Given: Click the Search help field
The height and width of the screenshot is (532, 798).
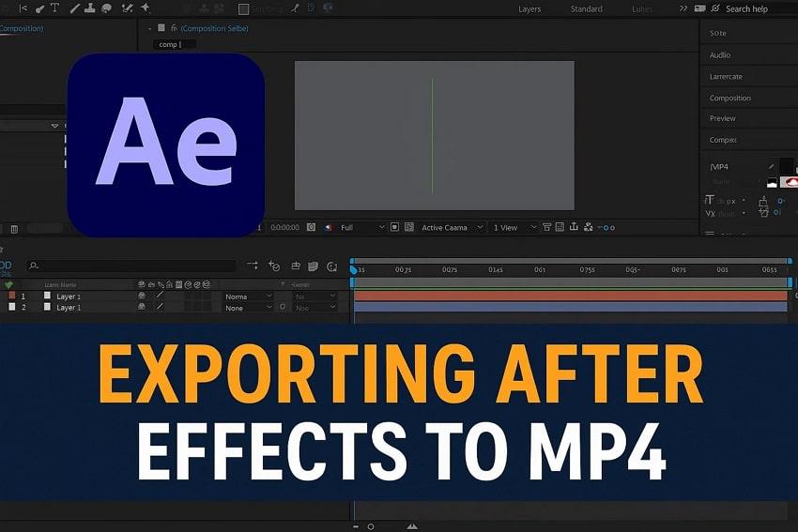Looking at the screenshot, I should click(x=746, y=8).
